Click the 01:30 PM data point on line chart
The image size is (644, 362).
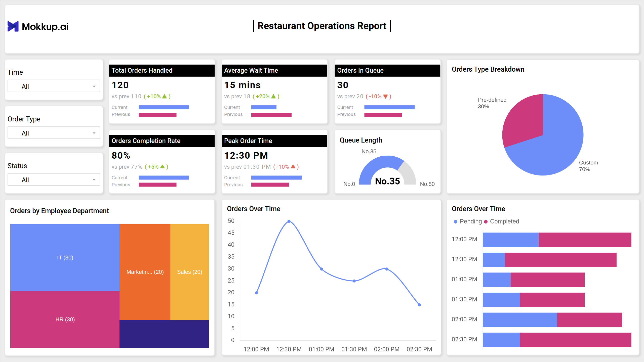click(x=354, y=281)
